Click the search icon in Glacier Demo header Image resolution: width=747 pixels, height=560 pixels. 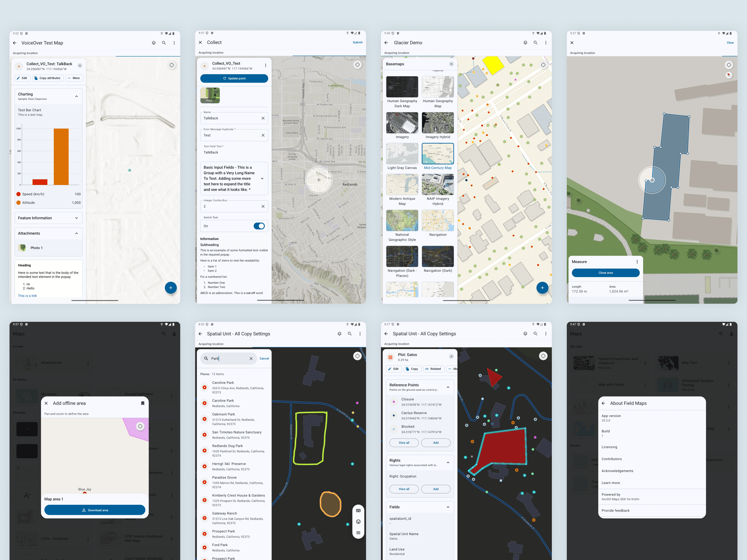click(535, 43)
